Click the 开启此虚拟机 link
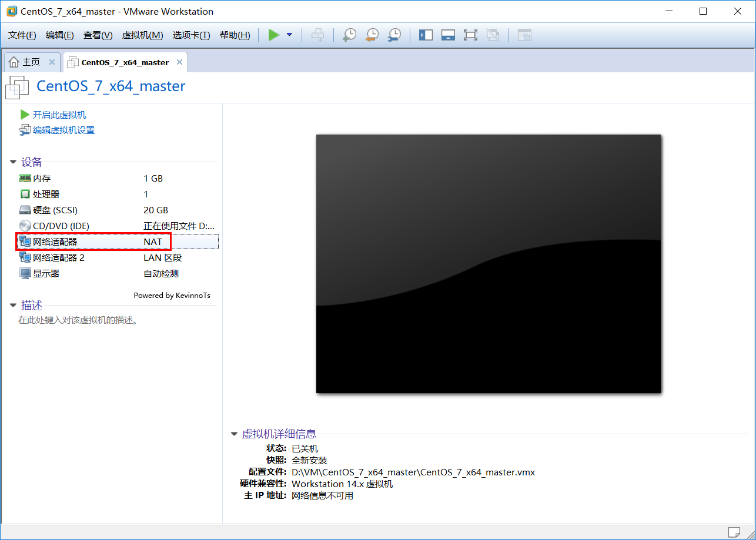756x540 pixels. [x=59, y=115]
